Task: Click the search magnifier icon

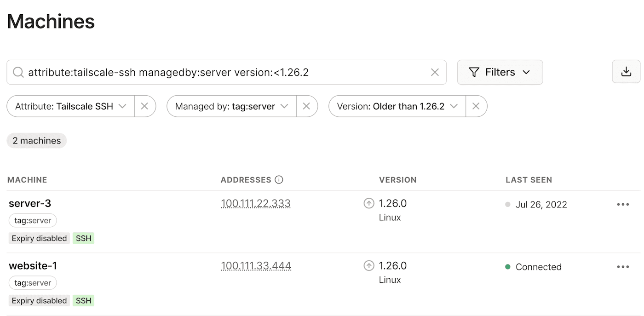Action: [x=18, y=72]
